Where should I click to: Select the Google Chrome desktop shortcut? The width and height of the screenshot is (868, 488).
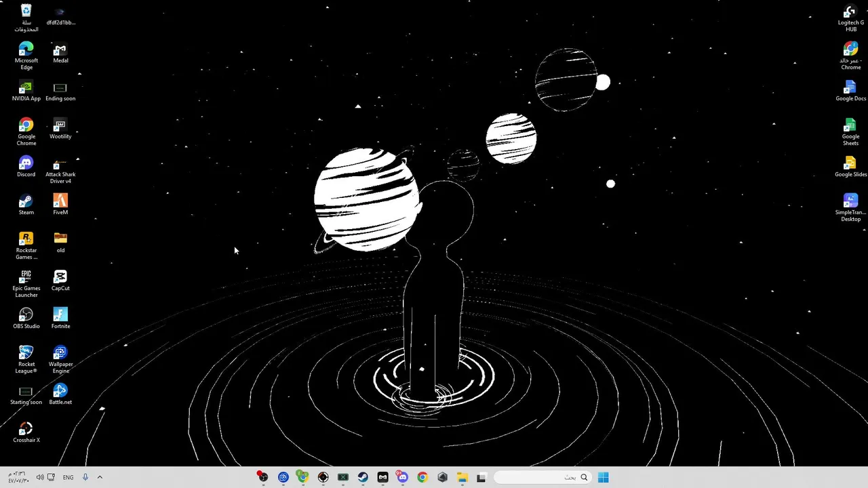(x=26, y=131)
